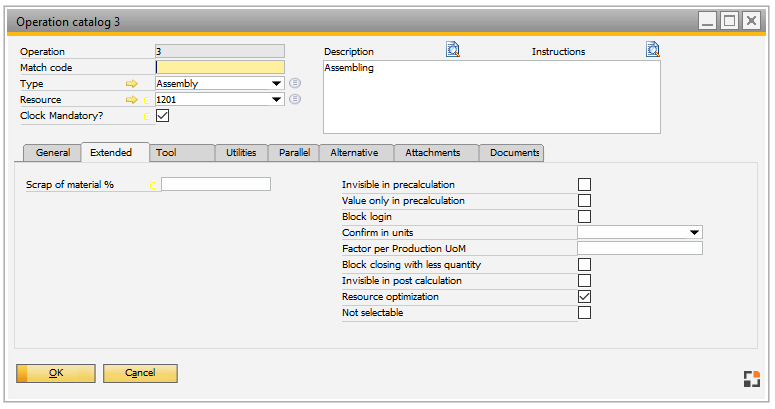Enable Invisible in precalculation checkbox
The image size is (775, 409).
[x=585, y=185]
